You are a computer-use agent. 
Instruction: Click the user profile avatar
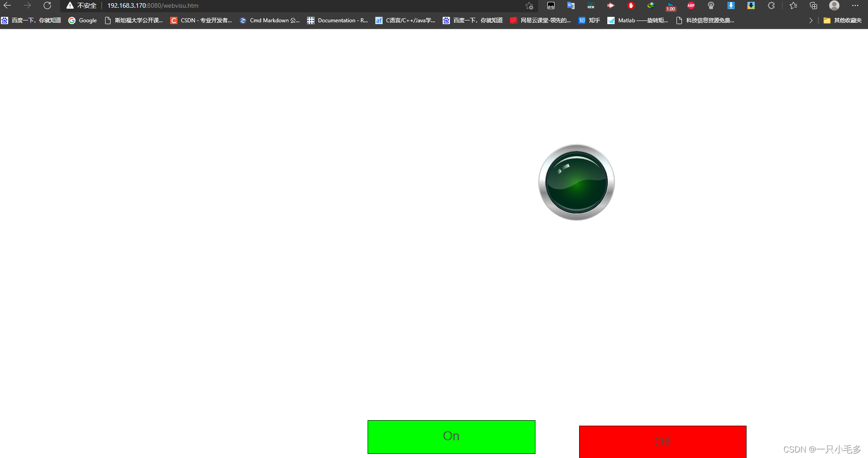coord(834,5)
